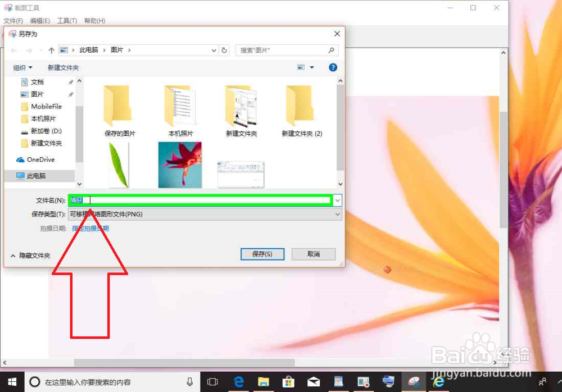The image size is (562, 392).
Task: Open the 组织 dropdown
Action: pos(21,67)
